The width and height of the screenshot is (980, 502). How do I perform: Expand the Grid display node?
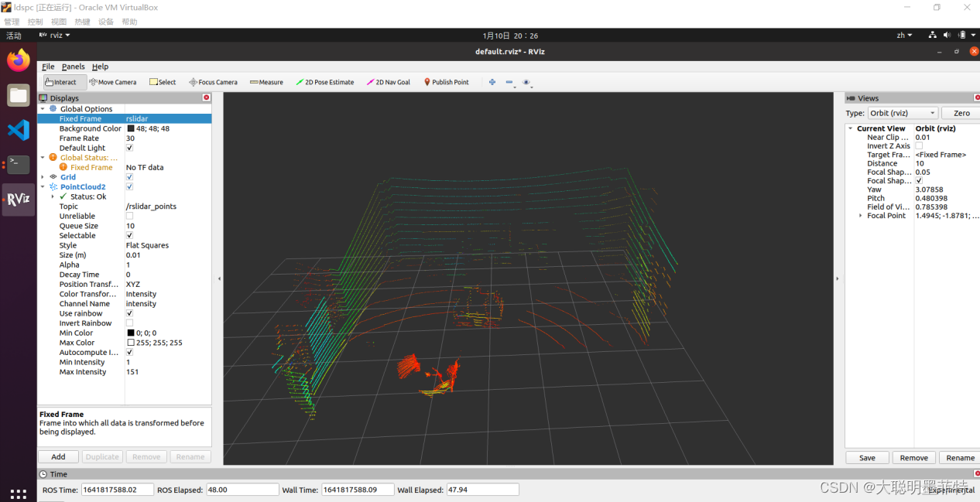coord(43,177)
